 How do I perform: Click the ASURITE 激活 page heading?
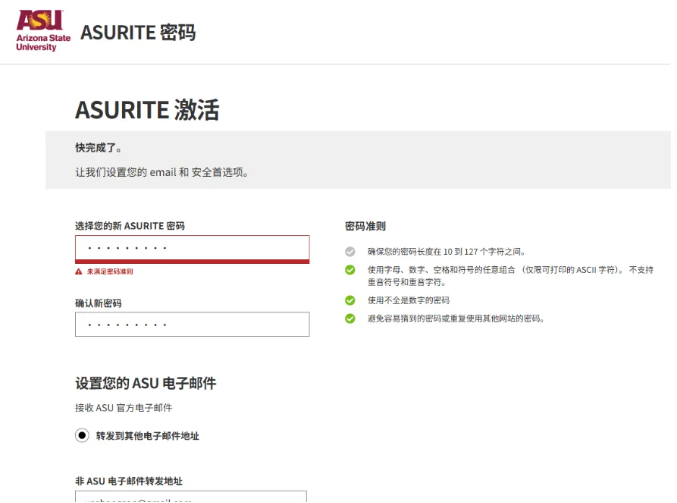147,110
